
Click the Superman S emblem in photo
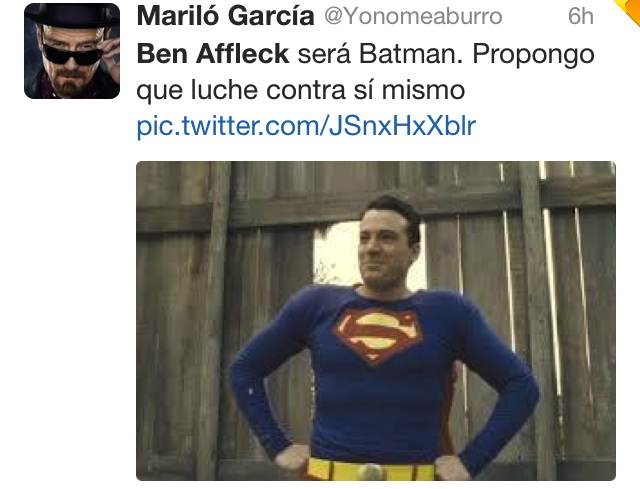point(378,335)
